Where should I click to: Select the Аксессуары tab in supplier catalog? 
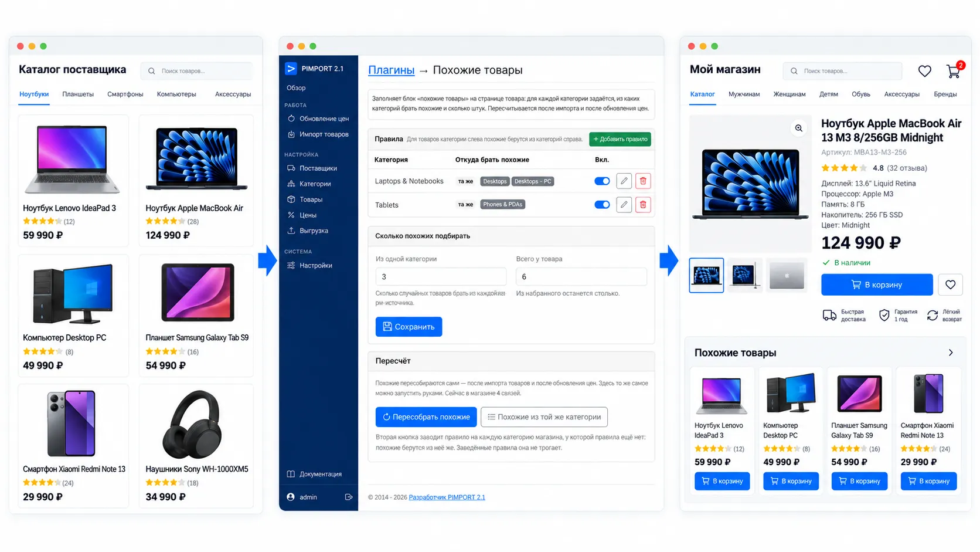[233, 94]
